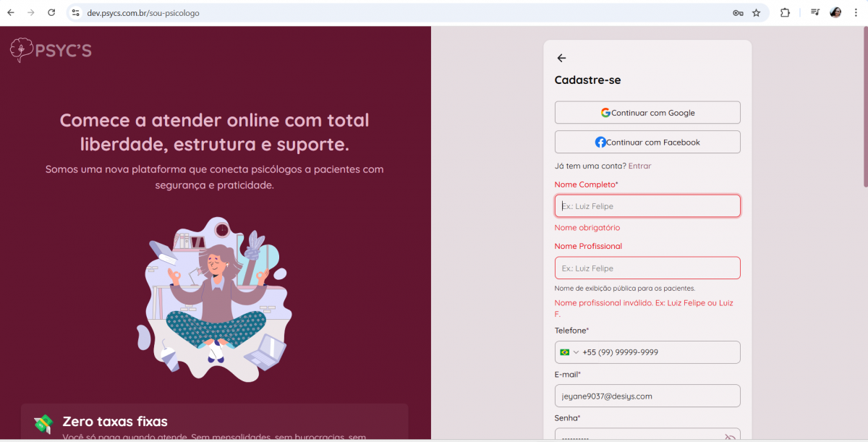
Task: Click the page vertical scrollbar
Action: tap(864, 109)
